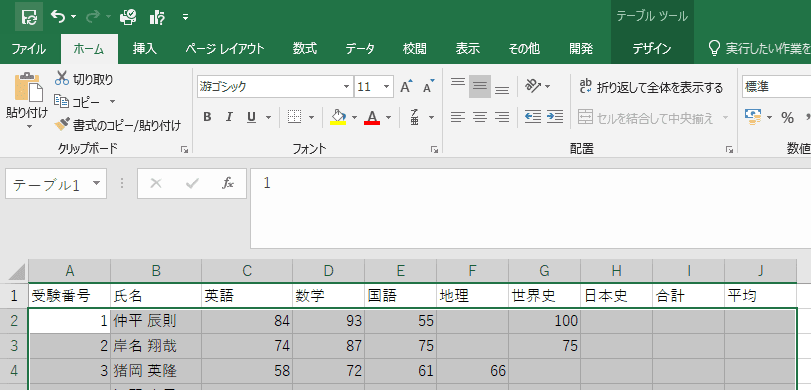Select column C header
The width and height of the screenshot is (811, 390).
(247, 271)
